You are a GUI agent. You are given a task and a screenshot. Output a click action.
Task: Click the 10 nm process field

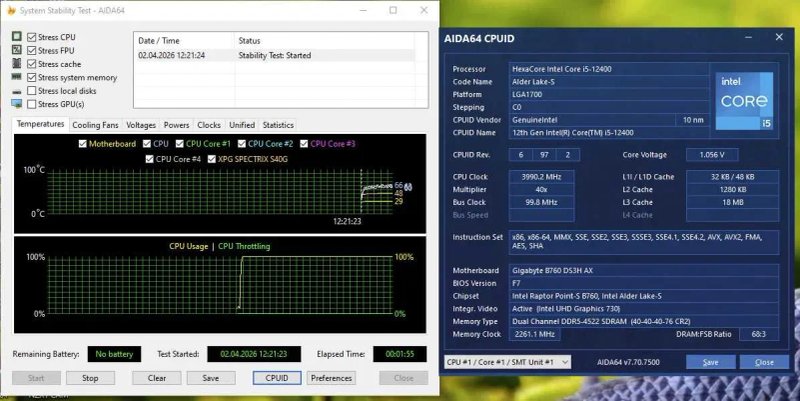[693, 120]
